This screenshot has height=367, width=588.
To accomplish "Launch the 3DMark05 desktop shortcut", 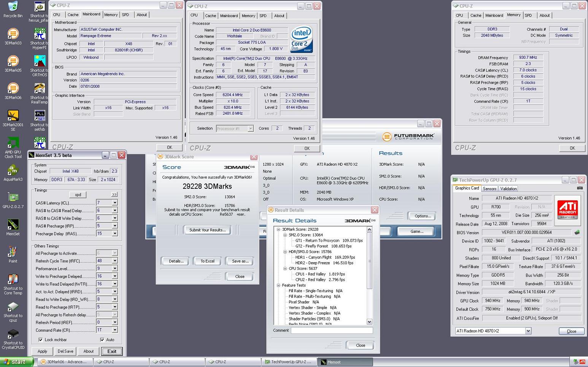I will (x=13, y=64).
